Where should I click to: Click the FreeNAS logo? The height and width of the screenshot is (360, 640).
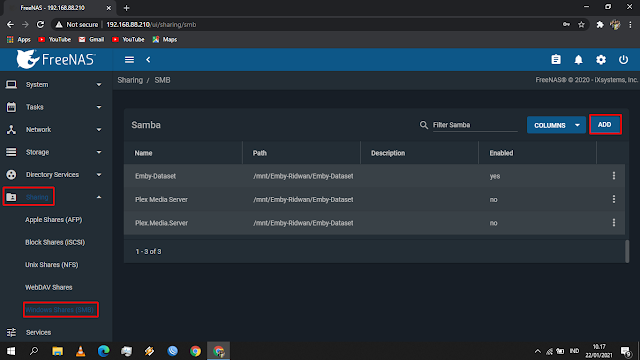56,60
